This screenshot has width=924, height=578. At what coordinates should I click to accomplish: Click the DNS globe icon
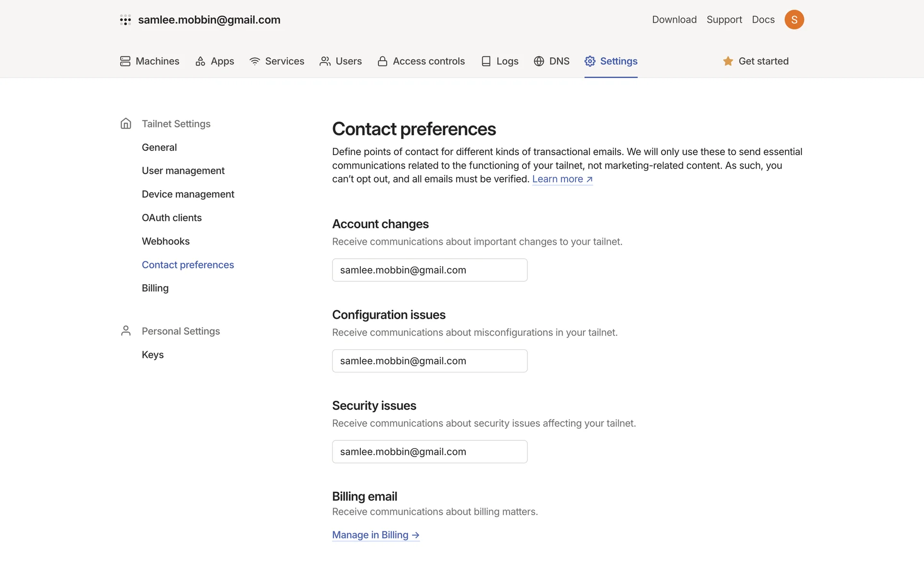pyautogui.click(x=539, y=61)
